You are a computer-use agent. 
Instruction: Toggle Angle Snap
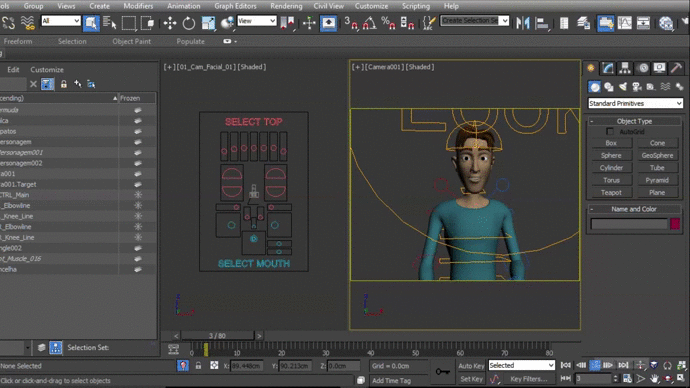(370, 23)
